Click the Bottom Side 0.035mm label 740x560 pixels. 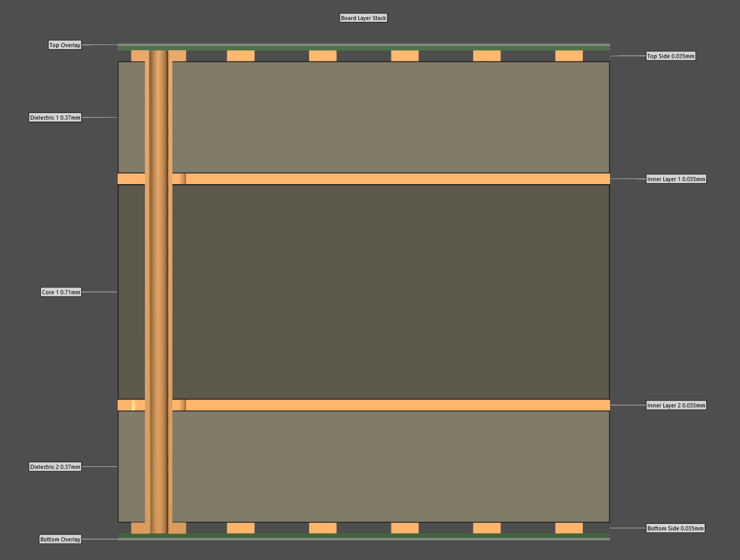(675, 528)
